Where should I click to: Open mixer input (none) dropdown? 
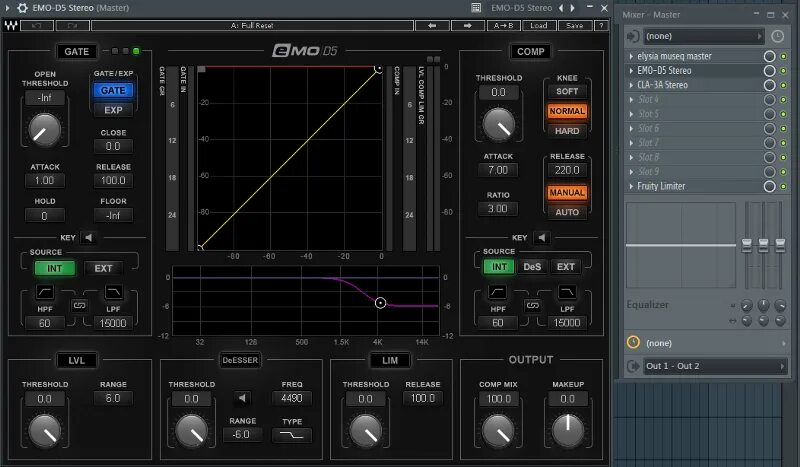pos(704,36)
